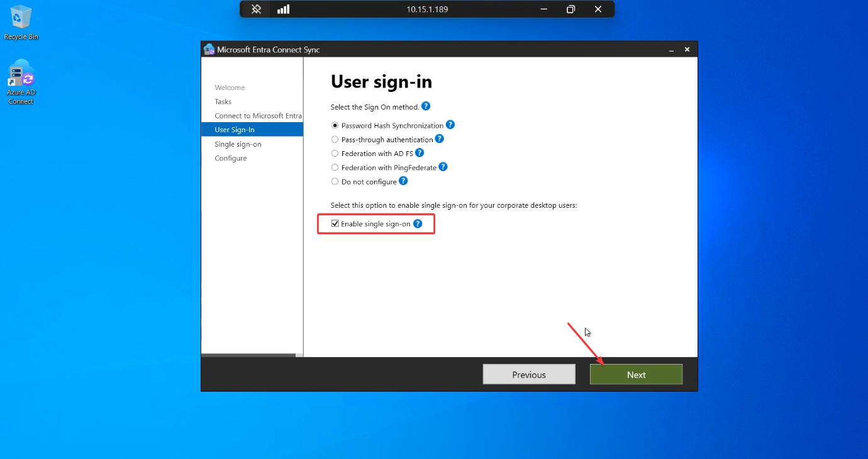The height and width of the screenshot is (459, 868).
Task: Open the Single sign-on sidebar step
Action: click(238, 144)
